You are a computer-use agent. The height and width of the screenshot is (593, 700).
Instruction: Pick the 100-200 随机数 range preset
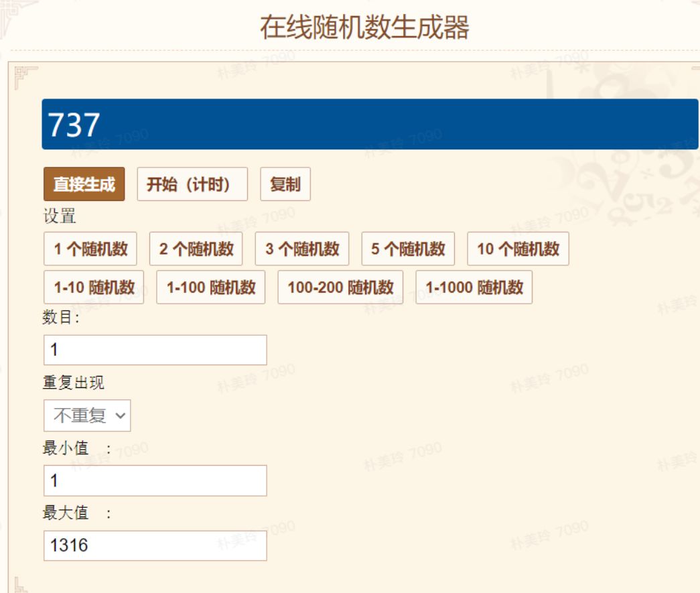coord(340,287)
